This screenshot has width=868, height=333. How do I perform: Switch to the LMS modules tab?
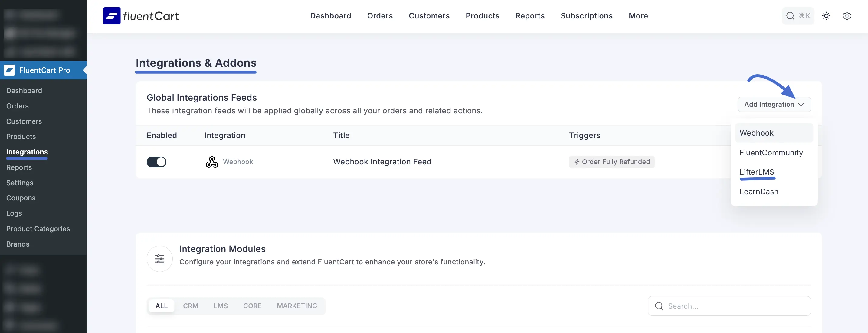point(220,306)
